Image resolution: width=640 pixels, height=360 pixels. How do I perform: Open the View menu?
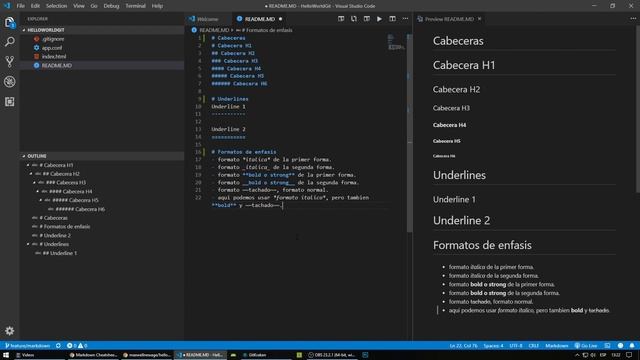click(x=79, y=6)
